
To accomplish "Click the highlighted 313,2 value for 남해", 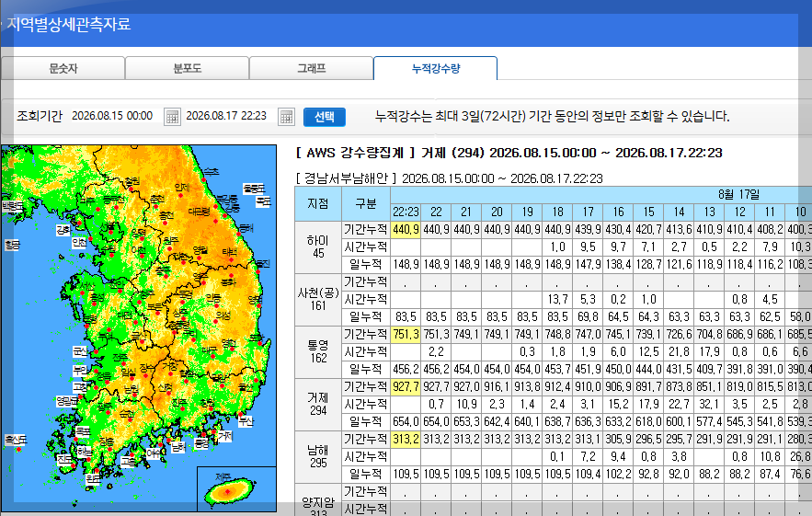I will coord(406,440).
